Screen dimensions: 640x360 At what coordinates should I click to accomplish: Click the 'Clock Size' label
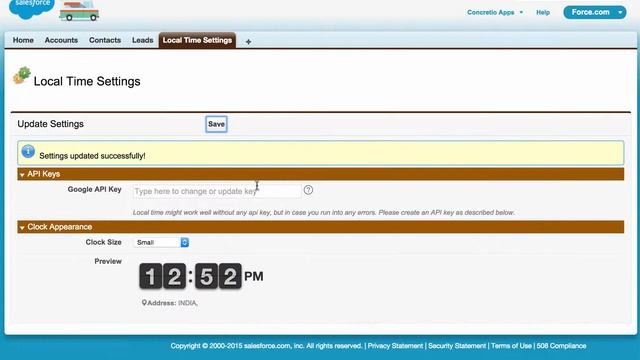pyautogui.click(x=104, y=242)
